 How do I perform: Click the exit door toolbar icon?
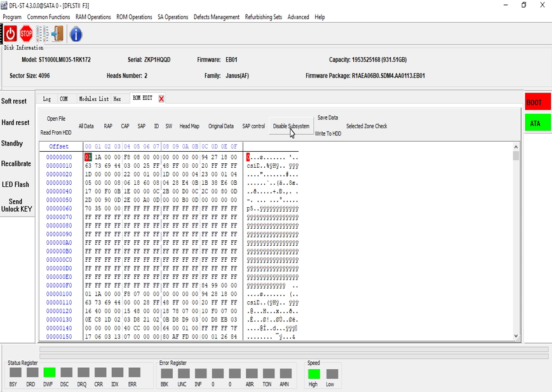[x=56, y=34]
